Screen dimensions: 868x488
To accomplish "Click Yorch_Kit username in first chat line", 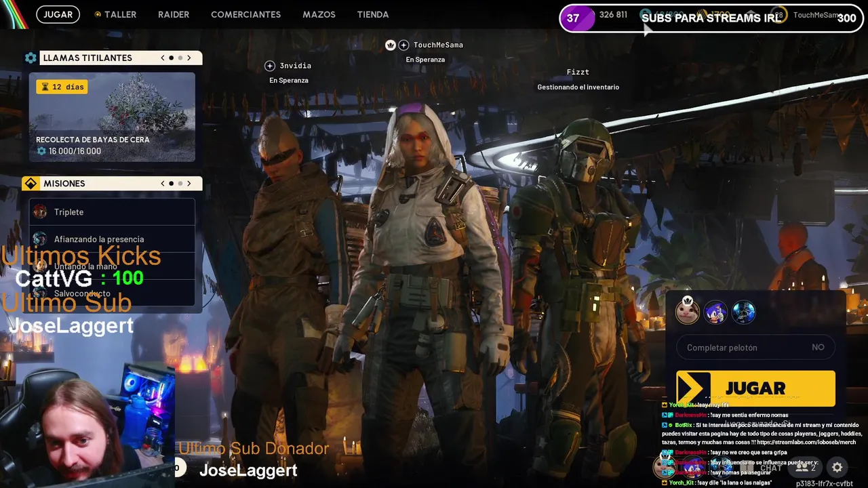I will [682, 405].
